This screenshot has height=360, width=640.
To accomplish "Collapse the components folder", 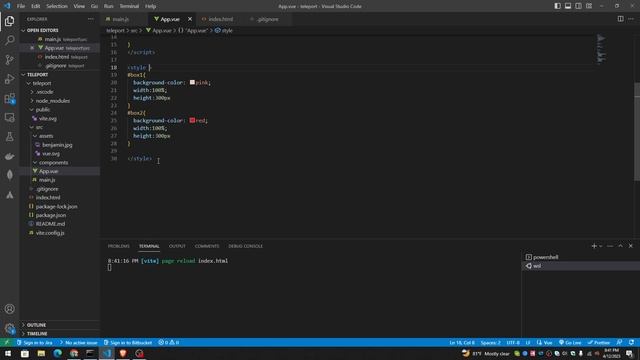I will click(x=53, y=162).
